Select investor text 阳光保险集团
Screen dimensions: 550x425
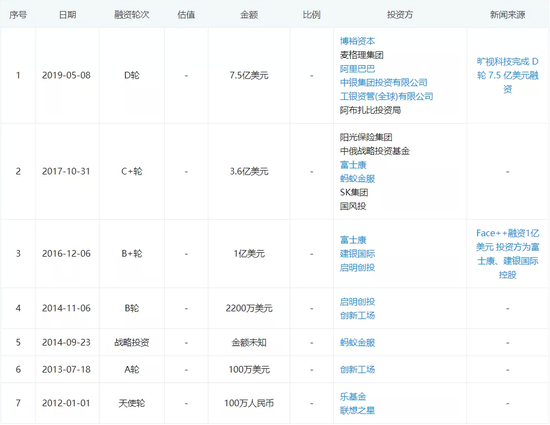[366, 137]
